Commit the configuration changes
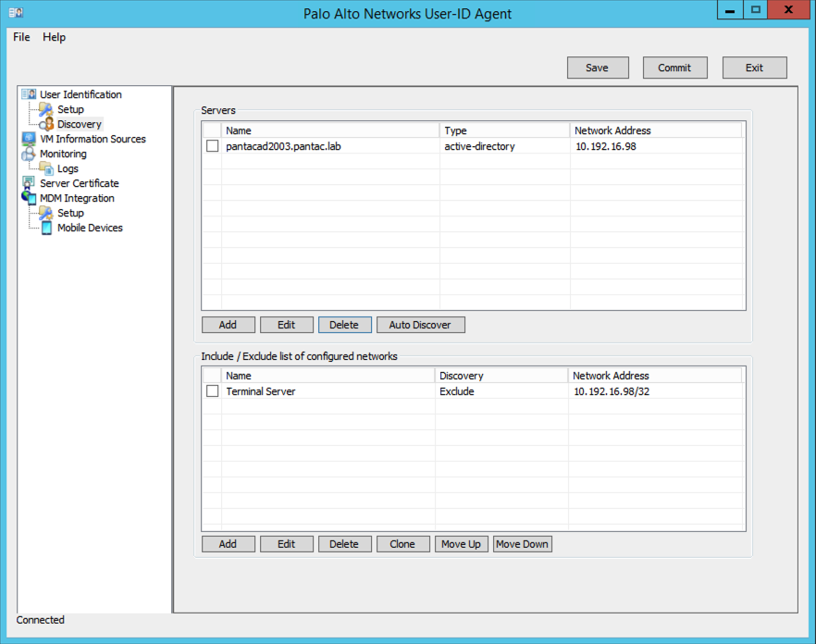 click(x=674, y=67)
